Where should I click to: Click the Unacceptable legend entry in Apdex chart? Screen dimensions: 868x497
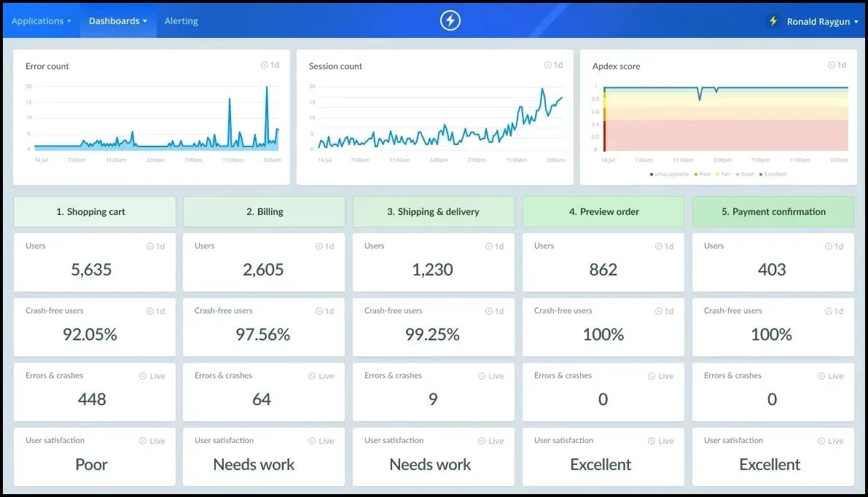[x=669, y=173]
